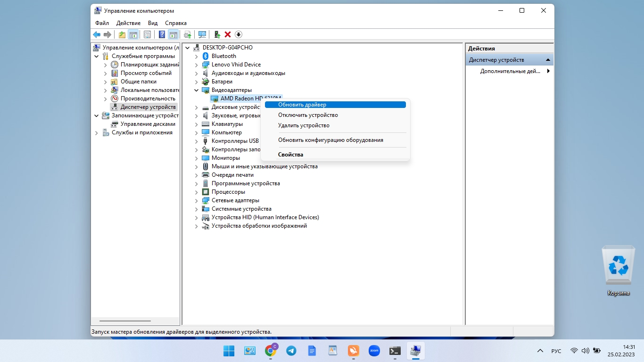Show hidden tray icons chevron
This screenshot has width=644, height=362.
tap(540, 351)
